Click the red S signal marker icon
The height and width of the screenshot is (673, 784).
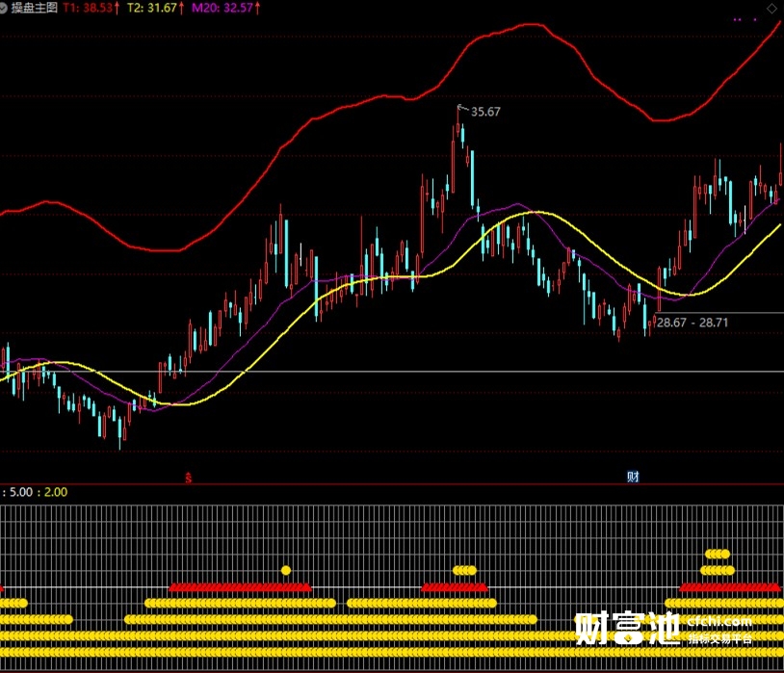coord(189,477)
